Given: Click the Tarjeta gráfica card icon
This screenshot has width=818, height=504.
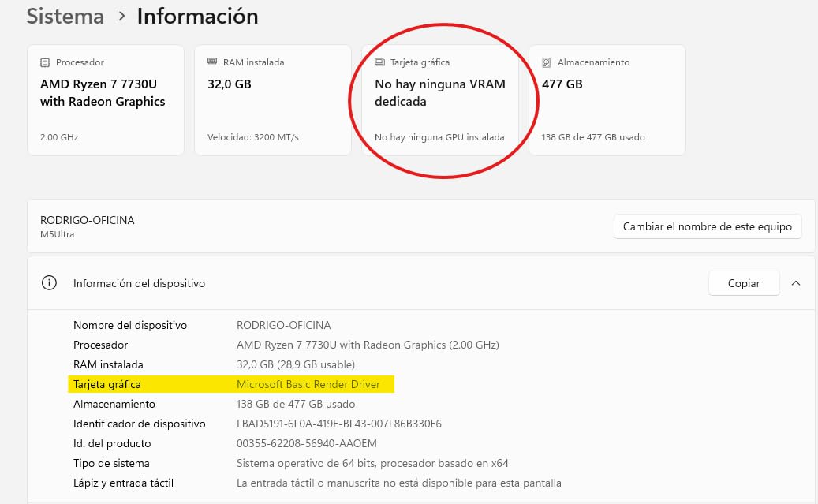Looking at the screenshot, I should [379, 62].
